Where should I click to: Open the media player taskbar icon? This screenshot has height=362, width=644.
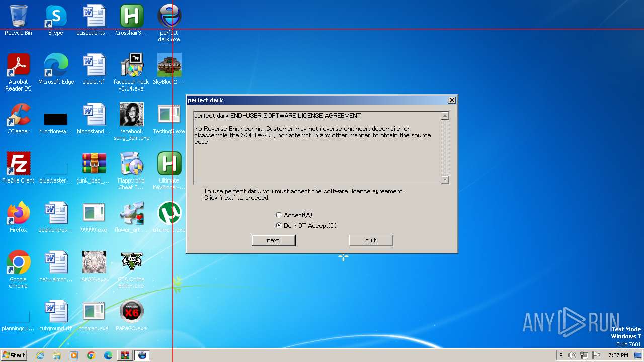tap(74, 355)
